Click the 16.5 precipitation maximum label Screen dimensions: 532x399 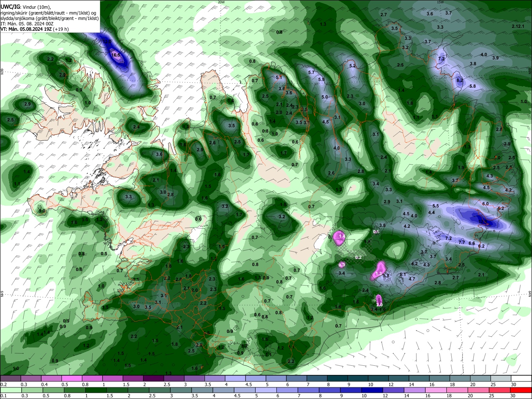(116, 55)
